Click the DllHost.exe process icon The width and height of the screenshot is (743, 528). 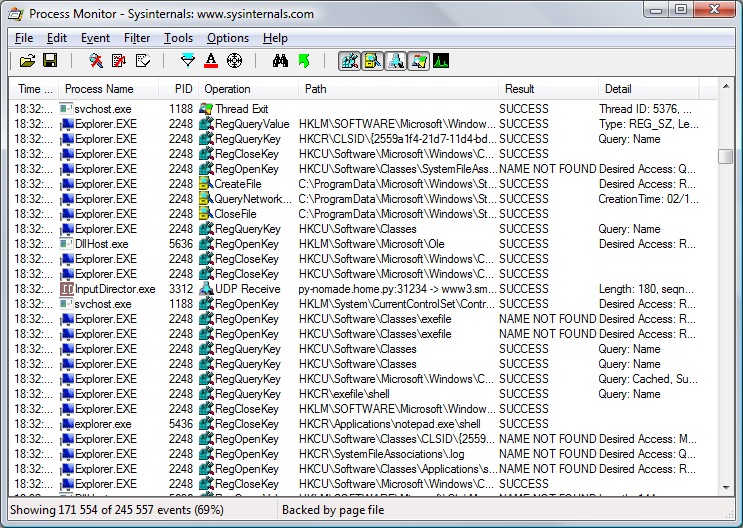coord(67,244)
